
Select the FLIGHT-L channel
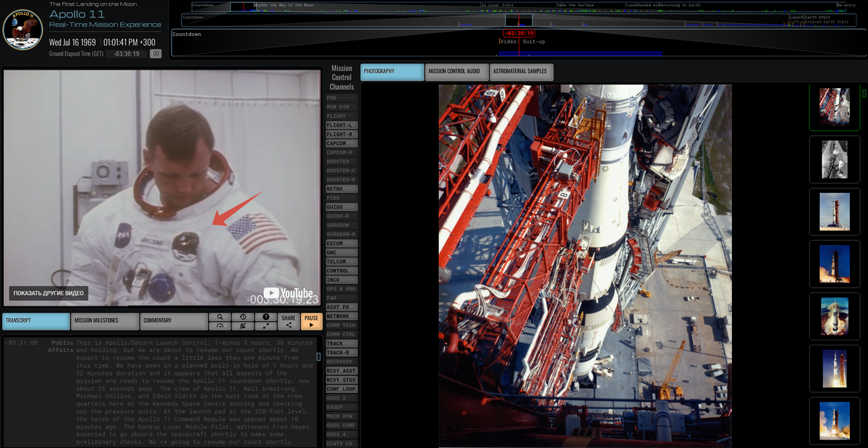[341, 125]
